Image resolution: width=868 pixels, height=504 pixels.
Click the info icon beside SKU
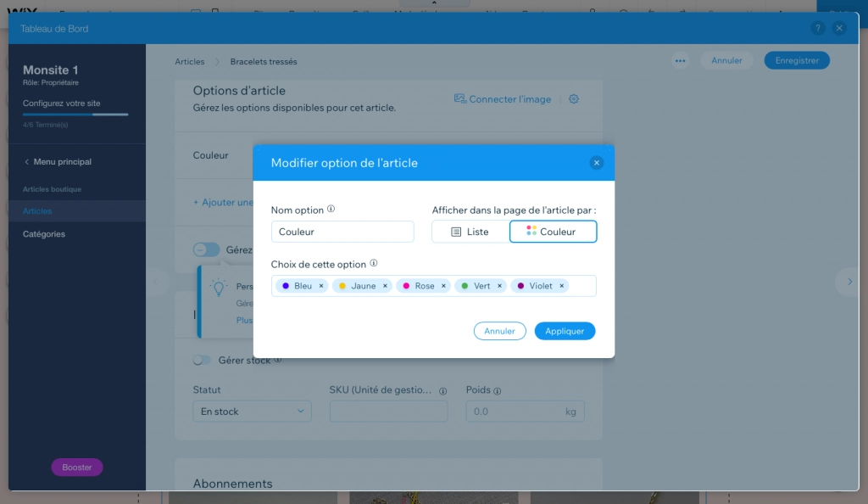click(442, 391)
